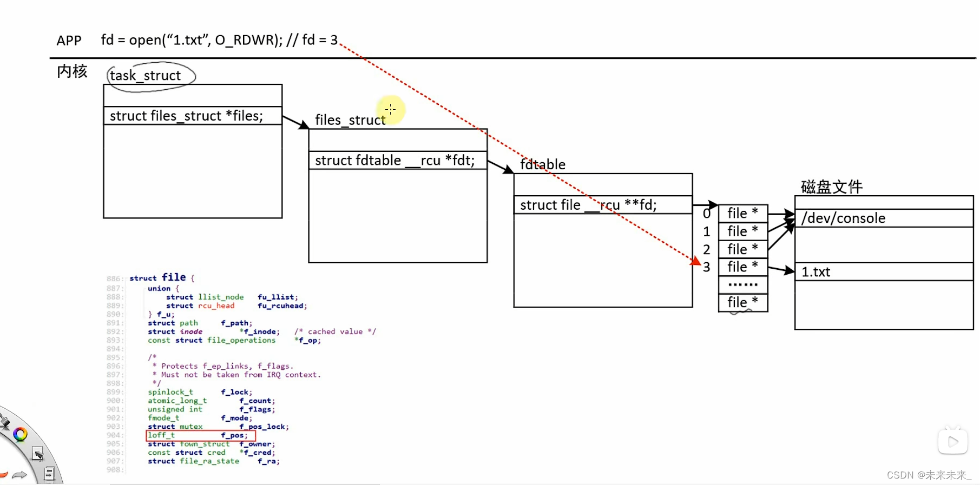Image resolution: width=980 pixels, height=485 pixels.
Task: Click 'file *' cell at index 2
Action: coord(743,249)
